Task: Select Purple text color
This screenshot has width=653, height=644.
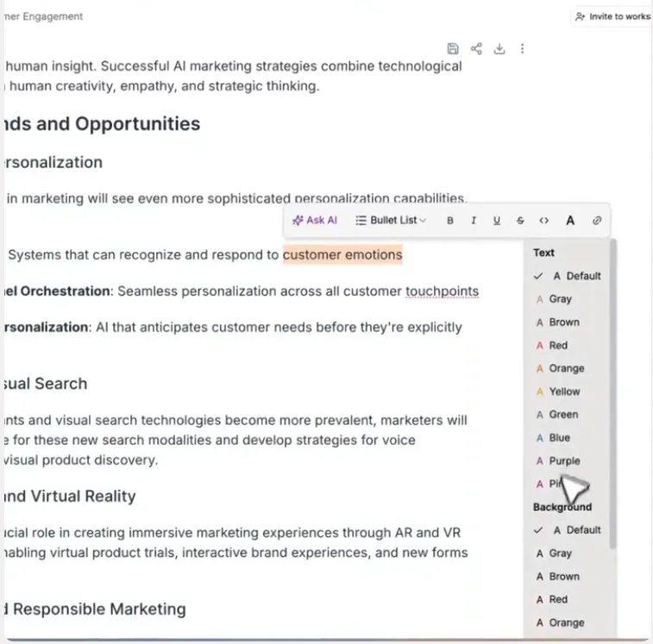Action: point(568,461)
